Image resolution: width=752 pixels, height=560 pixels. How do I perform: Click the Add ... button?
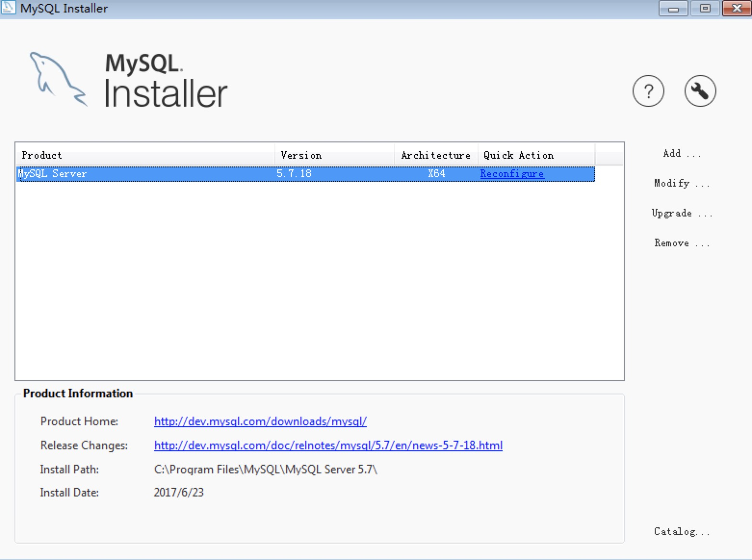coord(682,153)
